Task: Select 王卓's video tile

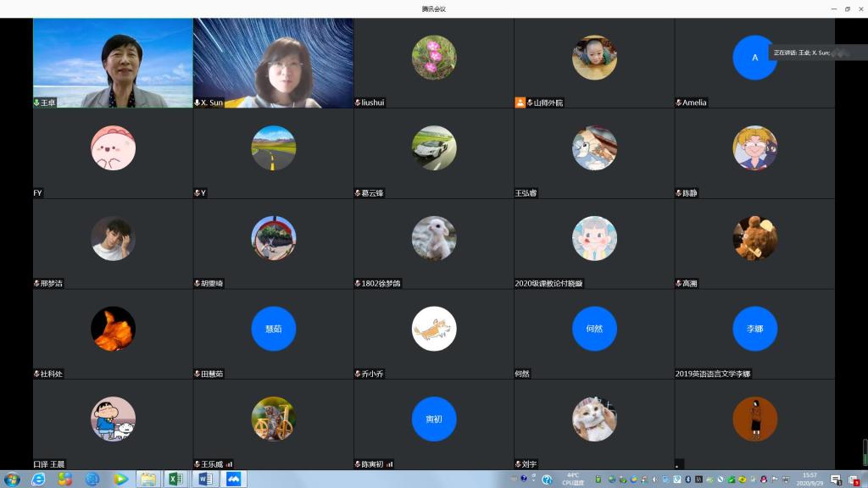Action: coord(113,63)
